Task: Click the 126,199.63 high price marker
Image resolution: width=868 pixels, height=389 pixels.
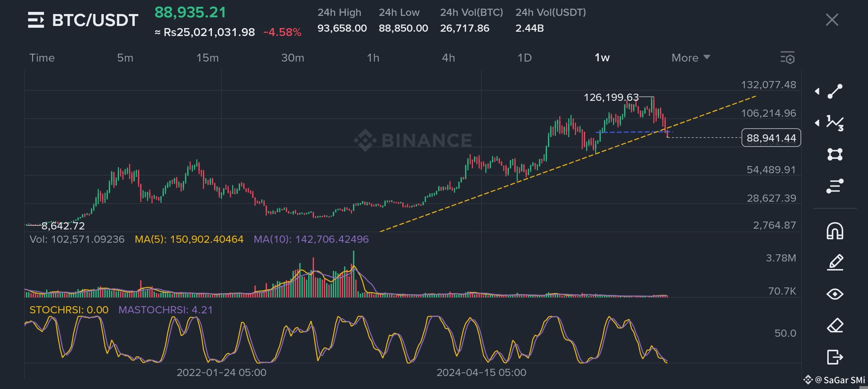Action: point(611,97)
